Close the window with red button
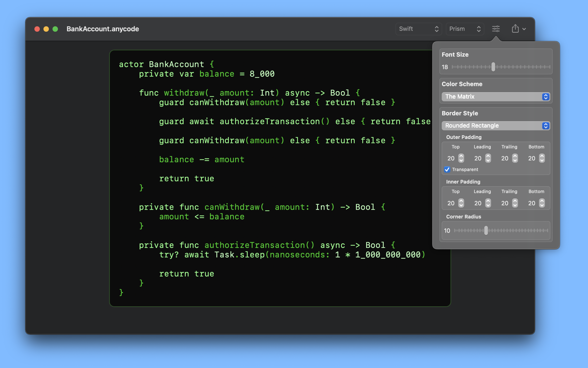Screen dimensions: 588x368 click(x=37, y=29)
